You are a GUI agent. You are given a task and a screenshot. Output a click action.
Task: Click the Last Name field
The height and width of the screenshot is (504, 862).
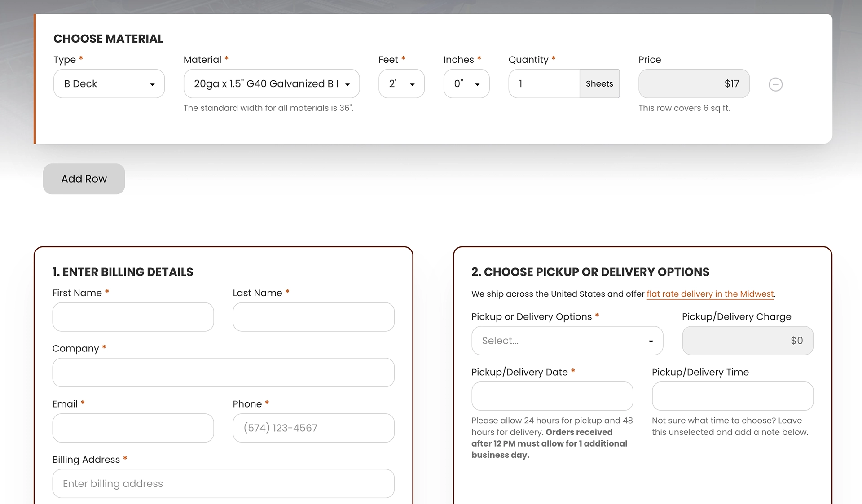(x=313, y=317)
